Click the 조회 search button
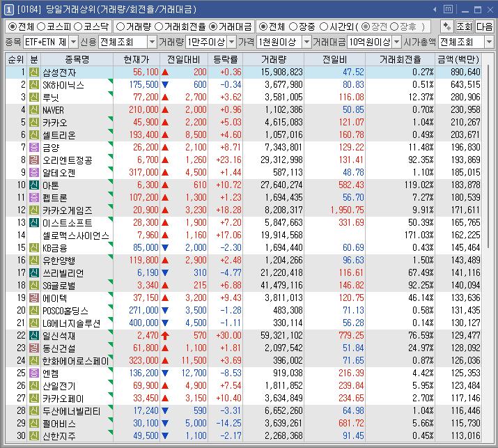 (464, 26)
